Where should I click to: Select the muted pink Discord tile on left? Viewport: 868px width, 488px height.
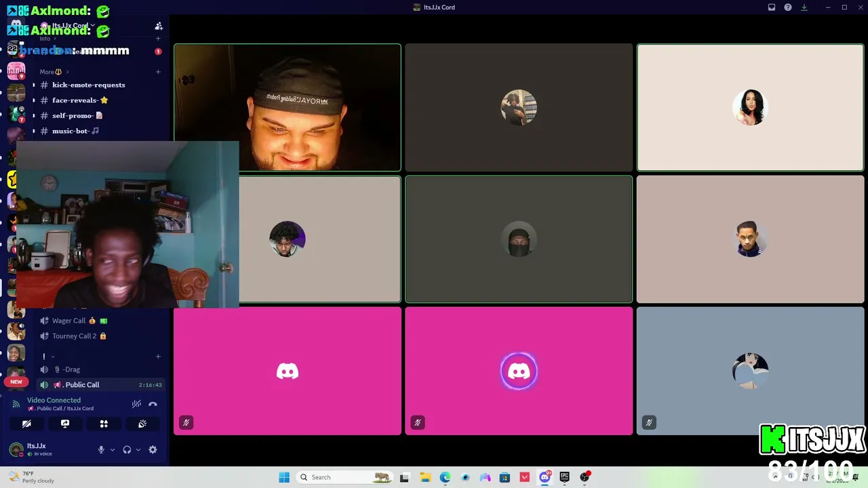click(288, 371)
